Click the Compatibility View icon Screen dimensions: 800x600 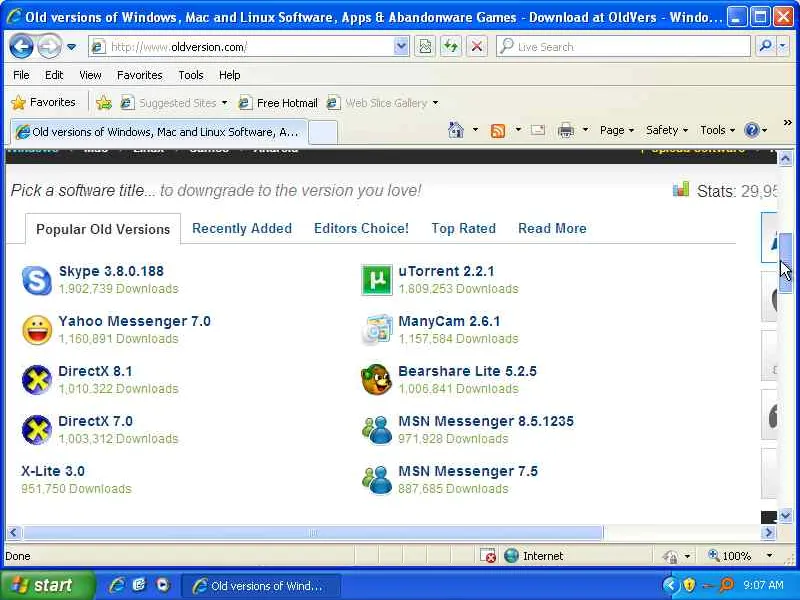[x=425, y=47]
